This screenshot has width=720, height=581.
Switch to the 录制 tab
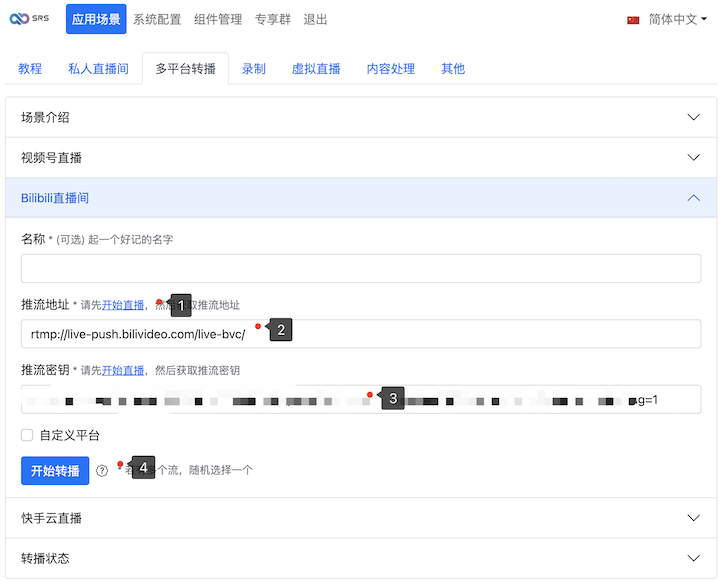(x=253, y=69)
